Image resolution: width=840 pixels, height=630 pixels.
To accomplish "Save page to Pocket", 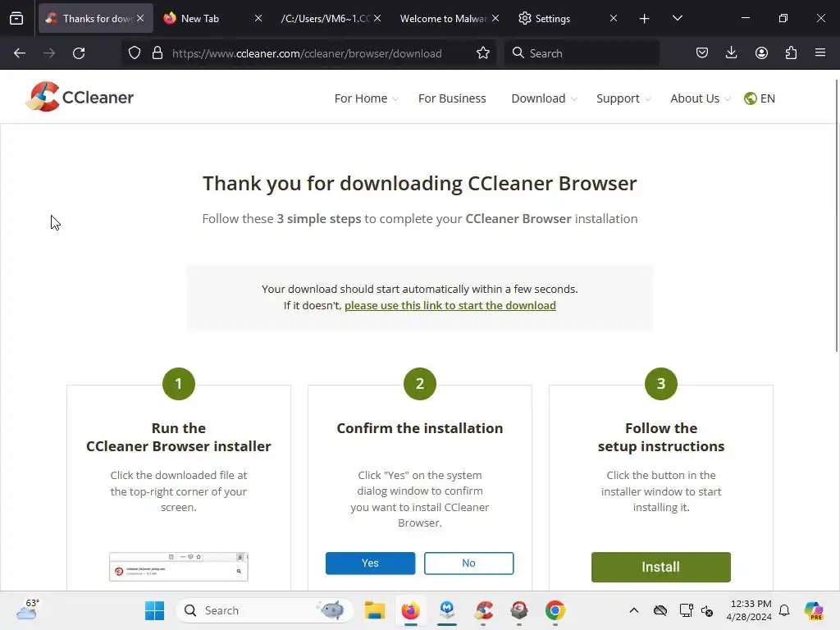I will [702, 53].
